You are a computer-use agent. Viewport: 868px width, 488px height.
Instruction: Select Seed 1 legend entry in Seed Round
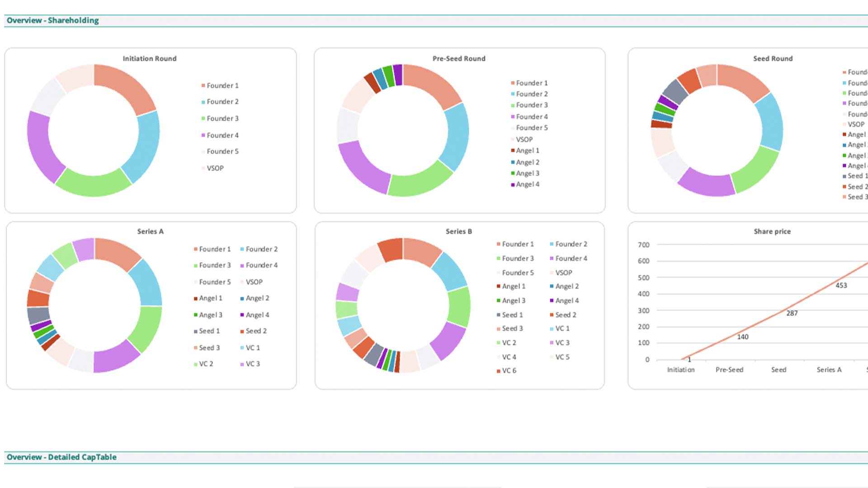click(856, 176)
